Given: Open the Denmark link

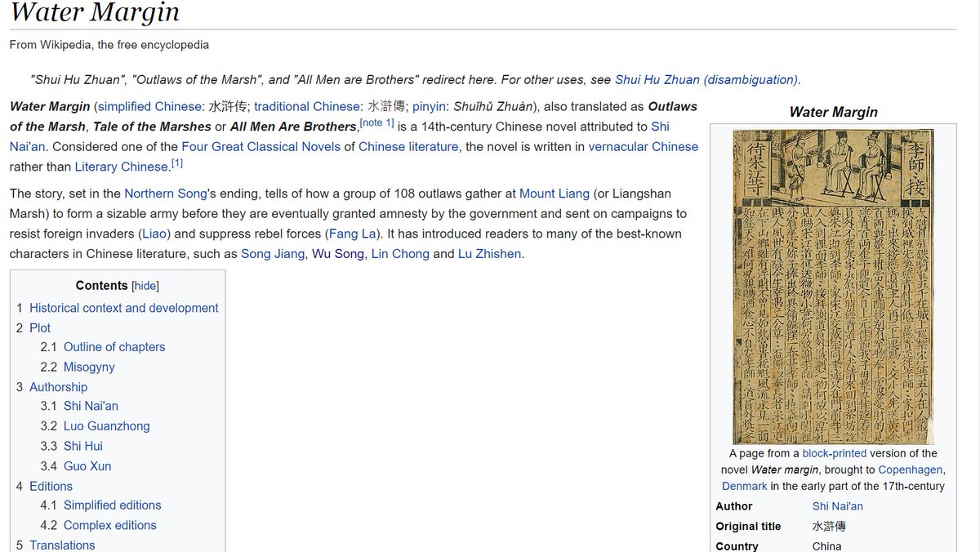Looking at the screenshot, I should point(744,486).
